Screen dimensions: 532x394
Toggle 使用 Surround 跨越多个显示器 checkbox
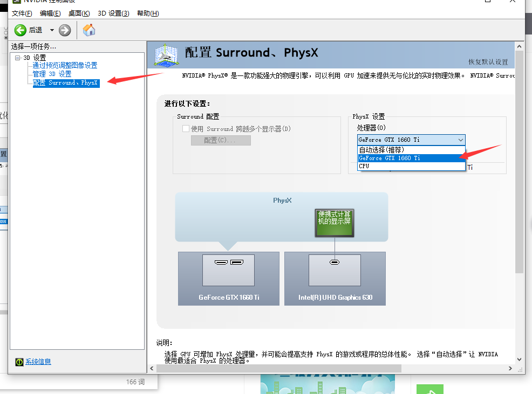click(x=186, y=129)
